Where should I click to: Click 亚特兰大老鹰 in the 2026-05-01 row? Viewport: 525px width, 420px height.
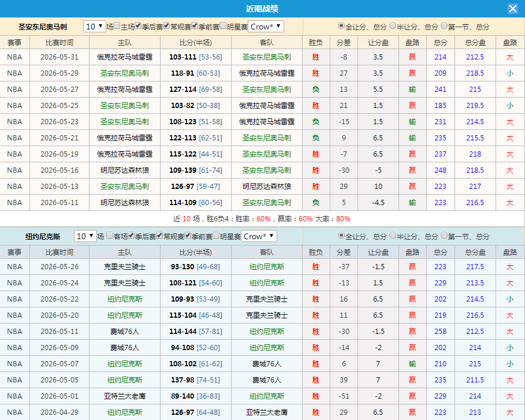tap(125, 396)
